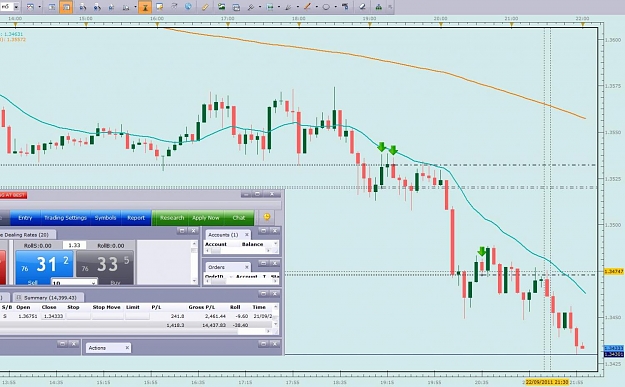Open the Chat button

(x=239, y=218)
